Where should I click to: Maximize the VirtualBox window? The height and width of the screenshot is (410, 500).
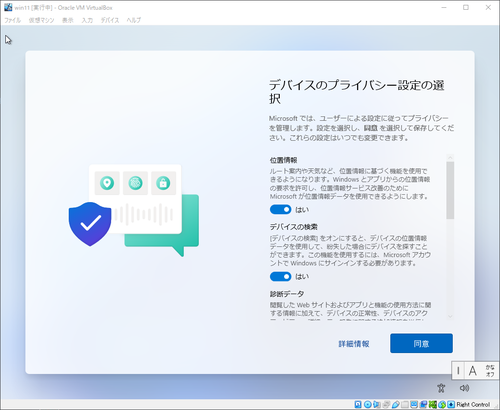pos(466,7)
